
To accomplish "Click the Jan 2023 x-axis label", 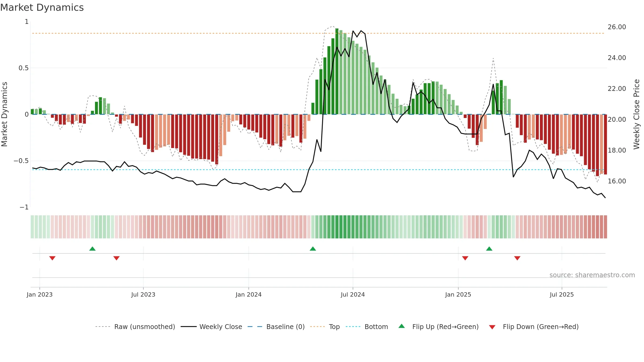I will tap(40, 294).
